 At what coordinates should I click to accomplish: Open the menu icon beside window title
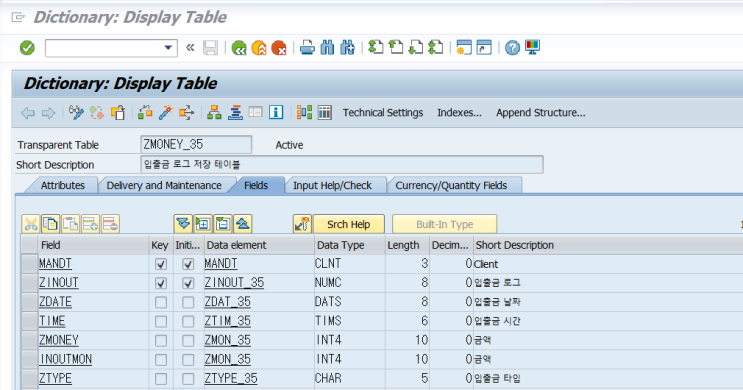(x=18, y=18)
